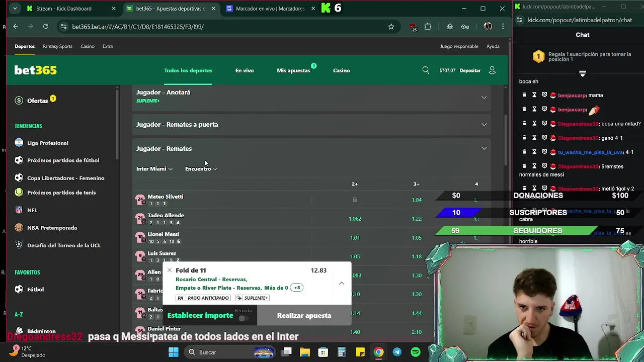Open the Juego responsable link
Screen dimensions: 644x362
(x=459, y=46)
